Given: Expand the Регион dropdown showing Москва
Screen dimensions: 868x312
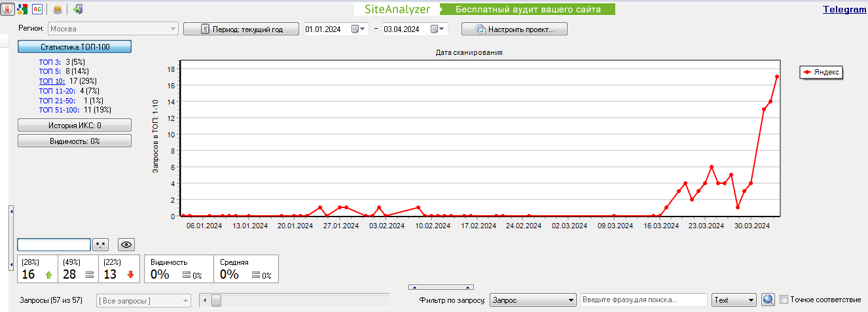Looking at the screenshot, I should pos(173,29).
